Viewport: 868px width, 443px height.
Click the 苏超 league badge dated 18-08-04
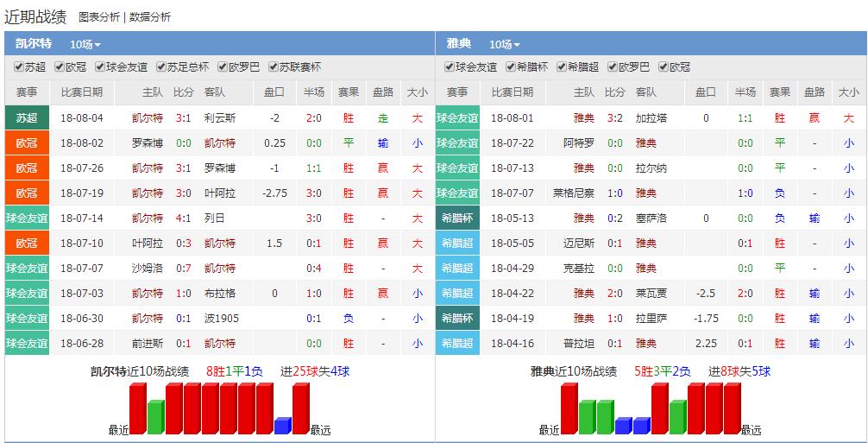(x=27, y=118)
